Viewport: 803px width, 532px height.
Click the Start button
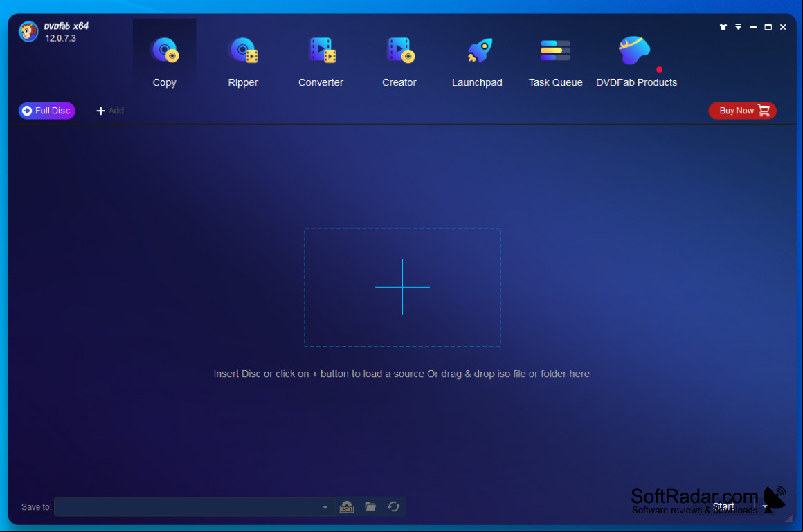(723, 506)
